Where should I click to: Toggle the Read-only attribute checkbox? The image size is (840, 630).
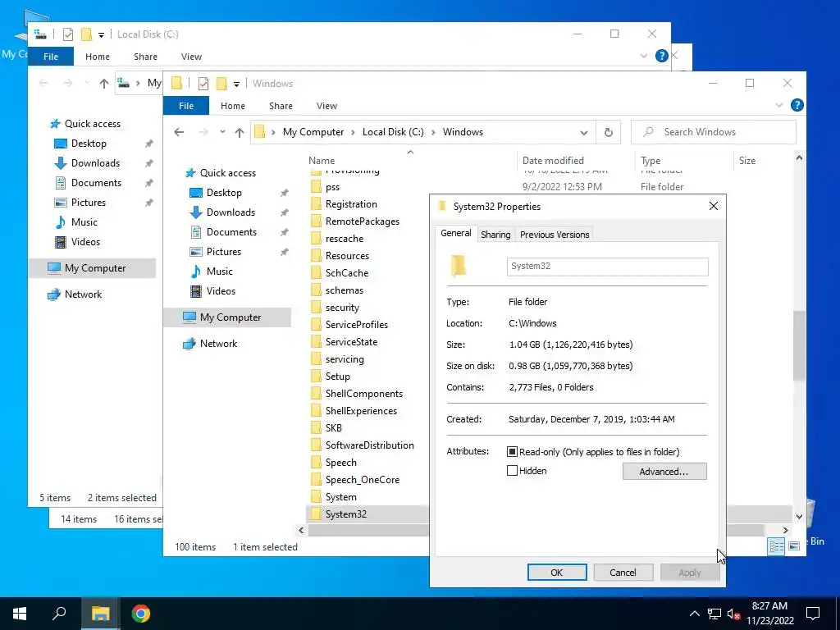pyautogui.click(x=512, y=452)
